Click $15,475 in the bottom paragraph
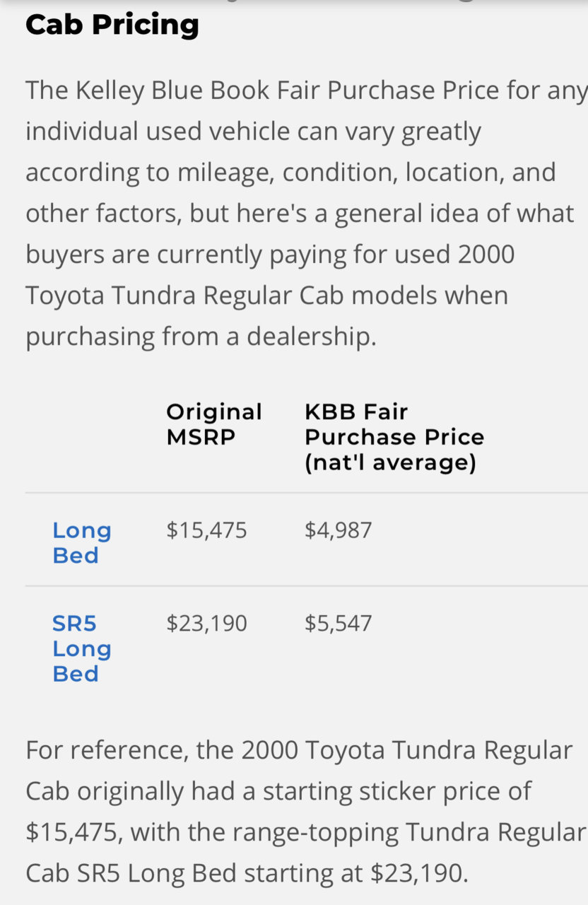Viewport: 588px width, 905px height. [73, 832]
